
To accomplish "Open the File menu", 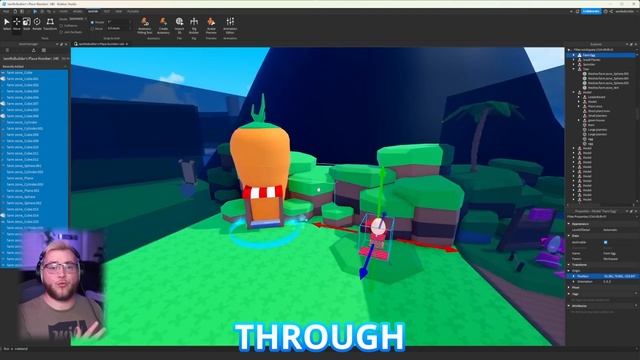I will pyautogui.click(x=6, y=11).
